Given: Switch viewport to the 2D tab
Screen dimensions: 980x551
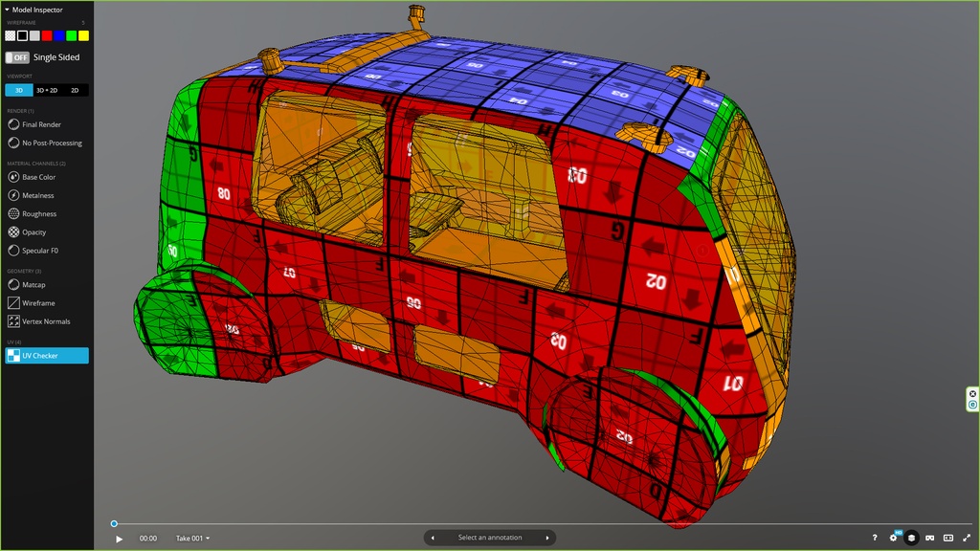Looking at the screenshot, I should pos(75,90).
